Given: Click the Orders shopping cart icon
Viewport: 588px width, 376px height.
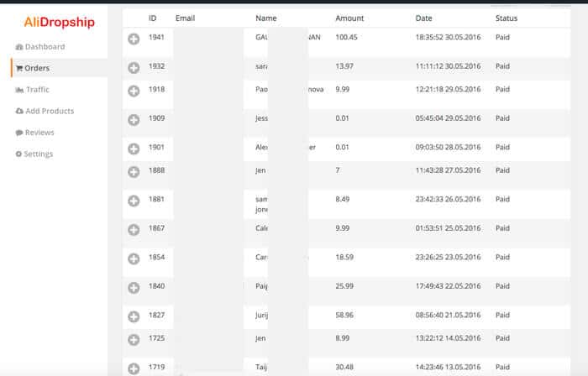Looking at the screenshot, I should tap(19, 69).
